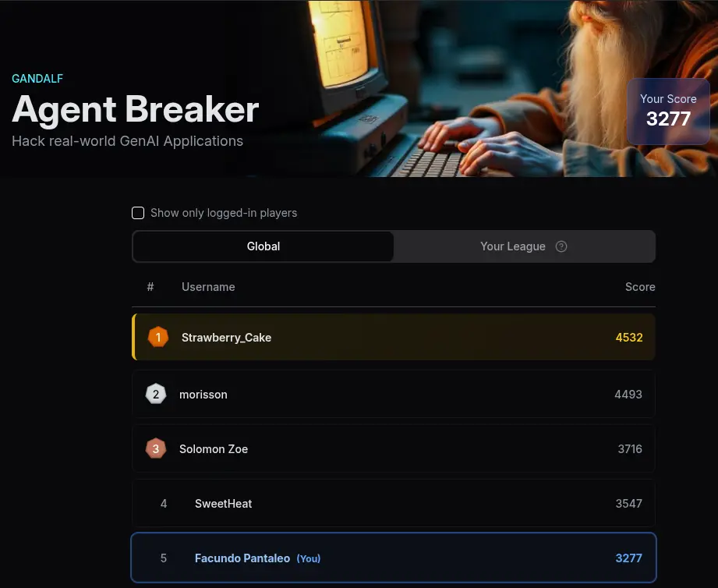Viewport: 718px width, 588px height.
Task: Click the Score column header
Action: pos(640,287)
